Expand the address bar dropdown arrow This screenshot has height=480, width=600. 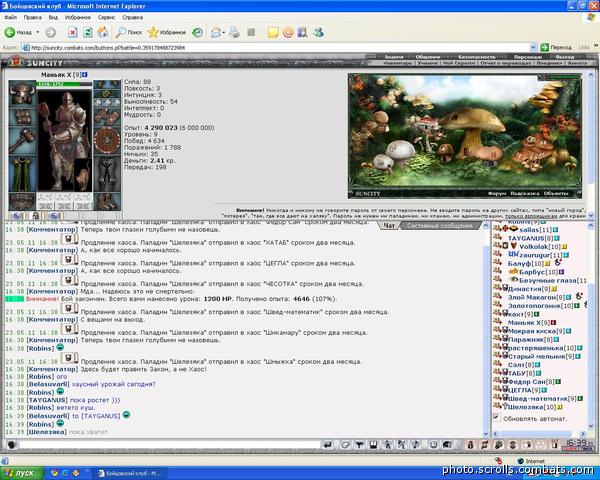[533, 47]
